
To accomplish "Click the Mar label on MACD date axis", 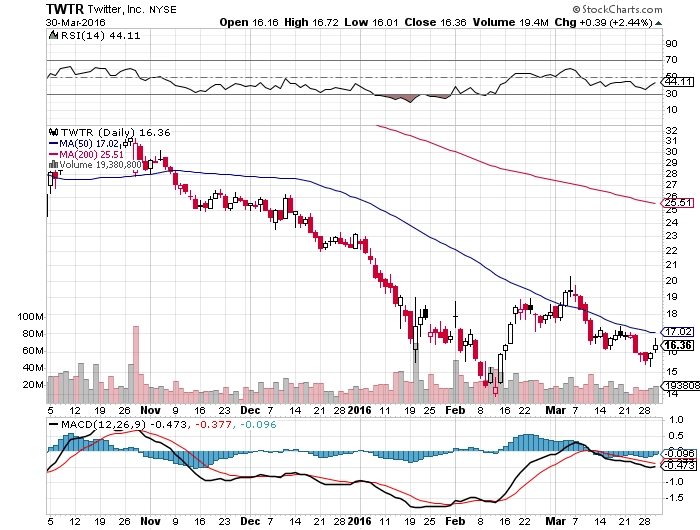I will [556, 521].
